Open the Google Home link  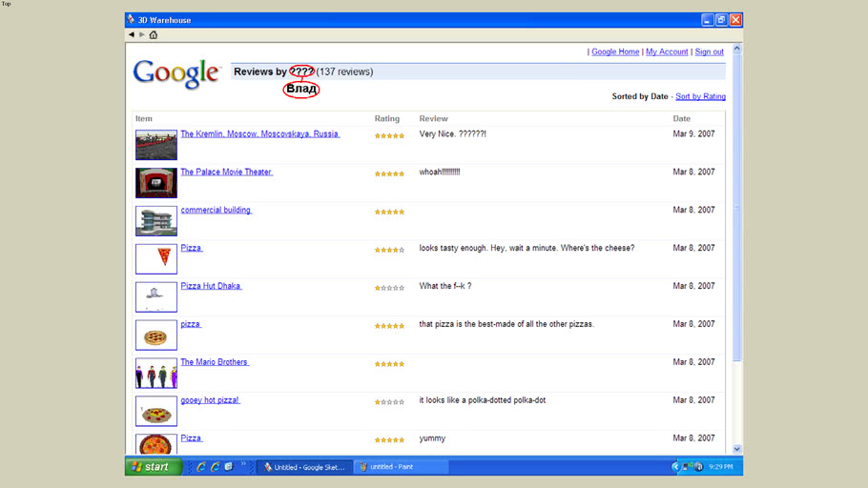(x=615, y=51)
